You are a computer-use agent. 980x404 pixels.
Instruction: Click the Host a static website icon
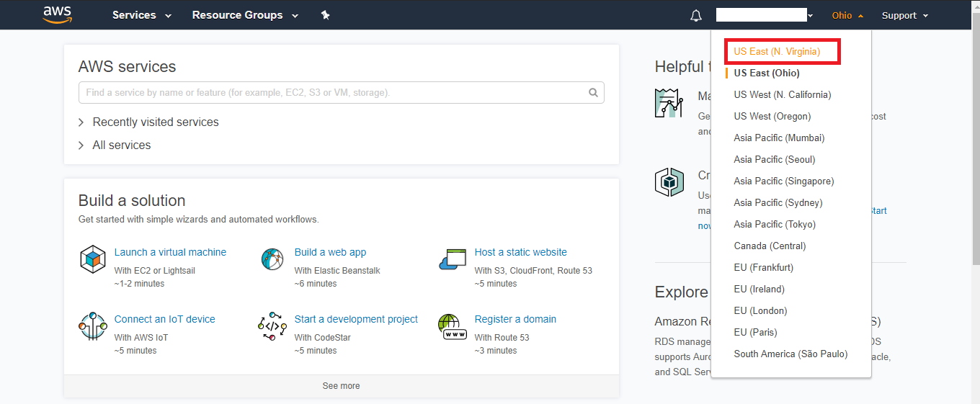click(453, 259)
